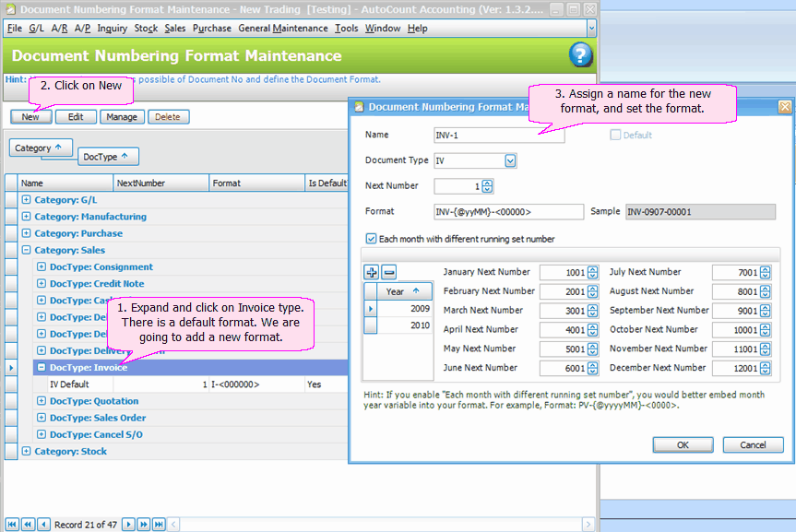The width and height of the screenshot is (796, 532).
Task: Expand DocType: Quotation
Action: pyautogui.click(x=42, y=400)
